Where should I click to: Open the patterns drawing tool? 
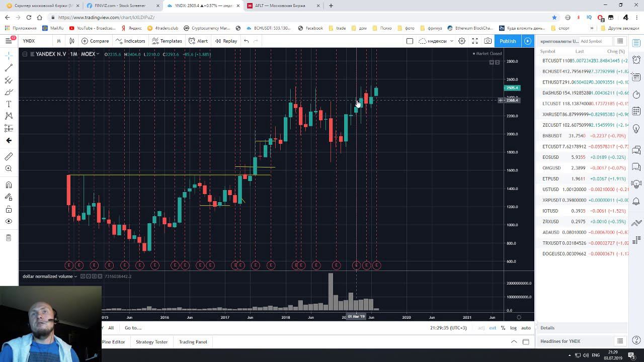coord(9,116)
